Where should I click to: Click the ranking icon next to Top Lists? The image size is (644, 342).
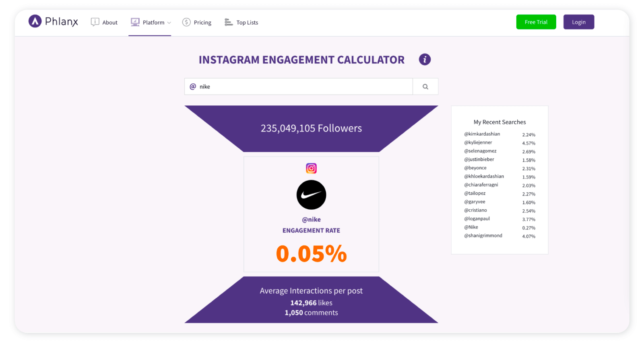click(x=228, y=22)
